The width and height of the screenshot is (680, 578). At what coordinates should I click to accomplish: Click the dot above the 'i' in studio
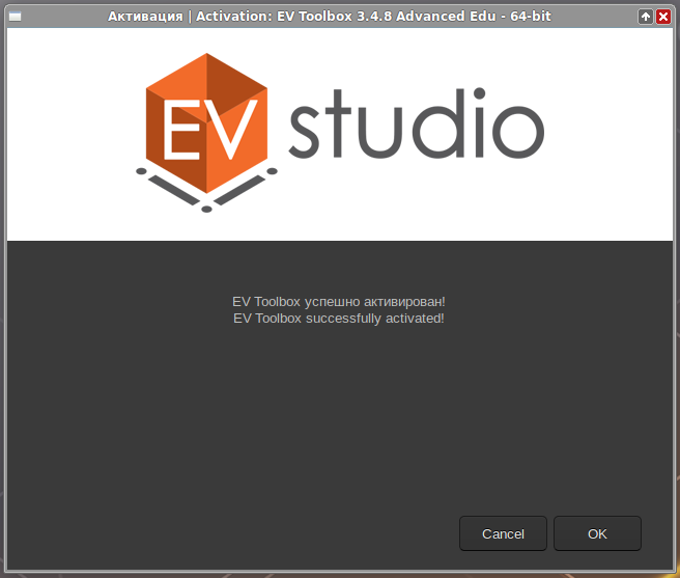click(x=479, y=93)
